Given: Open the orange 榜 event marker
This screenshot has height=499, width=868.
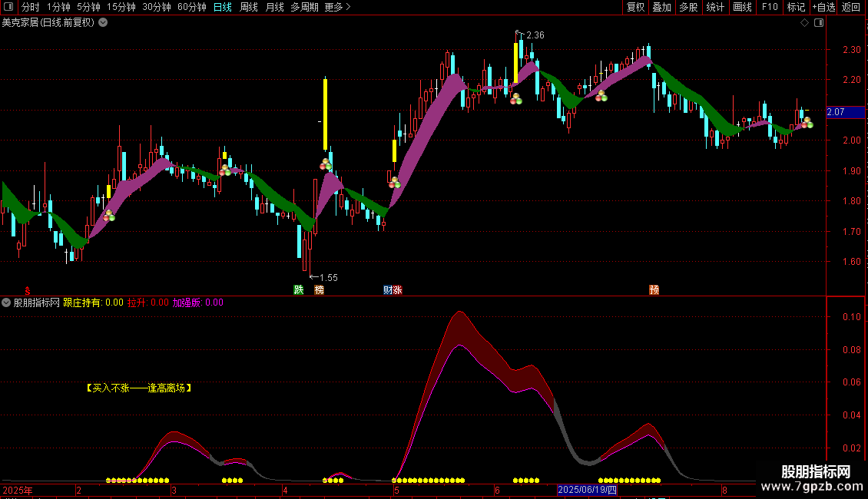Looking at the screenshot, I should click(x=319, y=290).
